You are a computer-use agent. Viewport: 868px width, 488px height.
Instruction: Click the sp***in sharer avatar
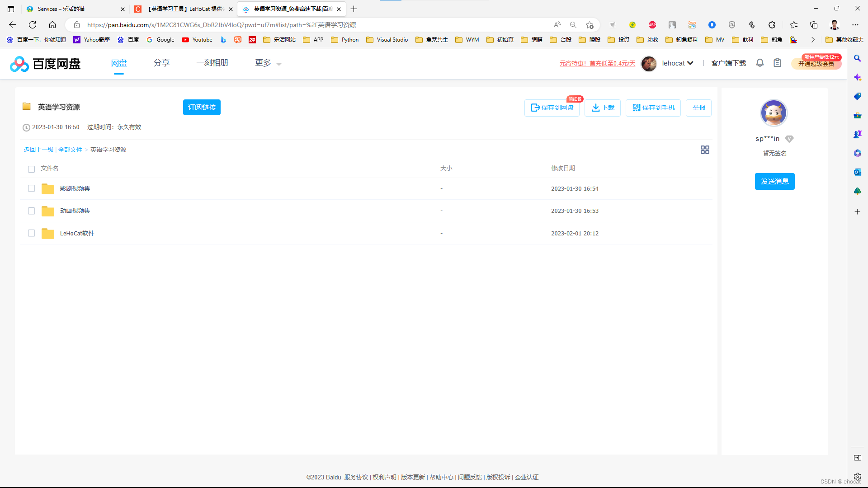[774, 113]
